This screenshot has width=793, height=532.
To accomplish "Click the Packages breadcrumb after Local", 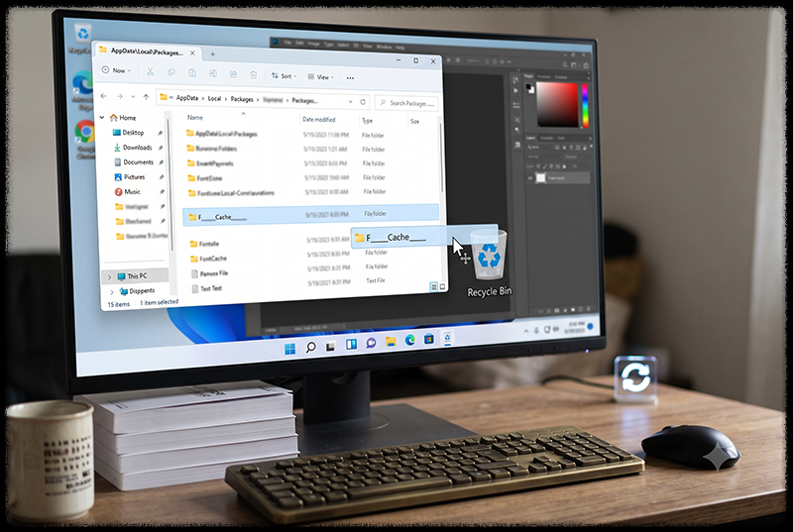I will click(242, 99).
